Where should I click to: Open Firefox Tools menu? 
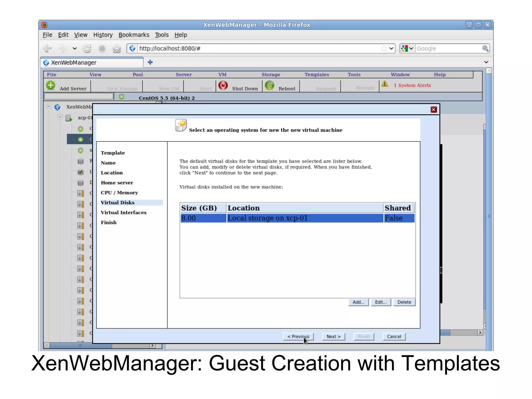coord(162,35)
